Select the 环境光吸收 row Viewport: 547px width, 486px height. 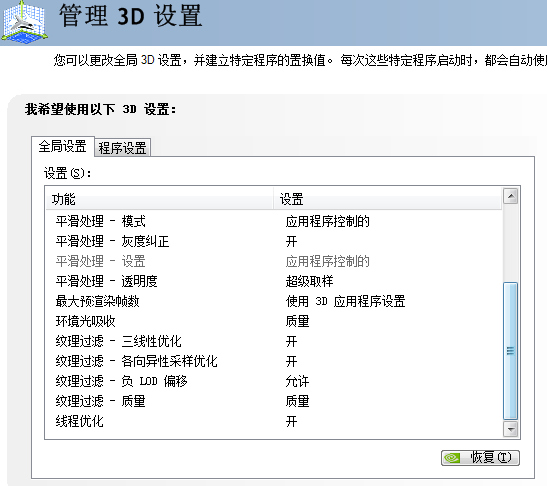(274, 321)
